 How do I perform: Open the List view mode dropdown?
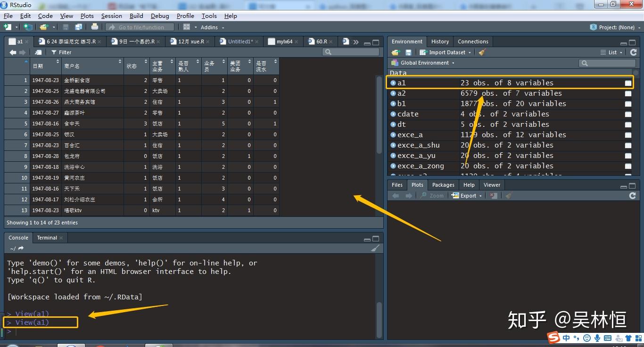pyautogui.click(x=612, y=52)
